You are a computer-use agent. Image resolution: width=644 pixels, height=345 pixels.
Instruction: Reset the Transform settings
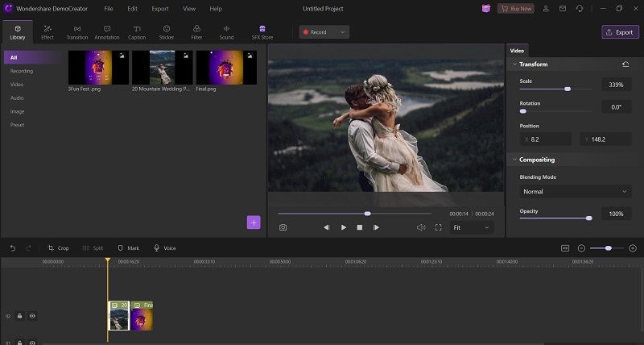pyautogui.click(x=625, y=64)
